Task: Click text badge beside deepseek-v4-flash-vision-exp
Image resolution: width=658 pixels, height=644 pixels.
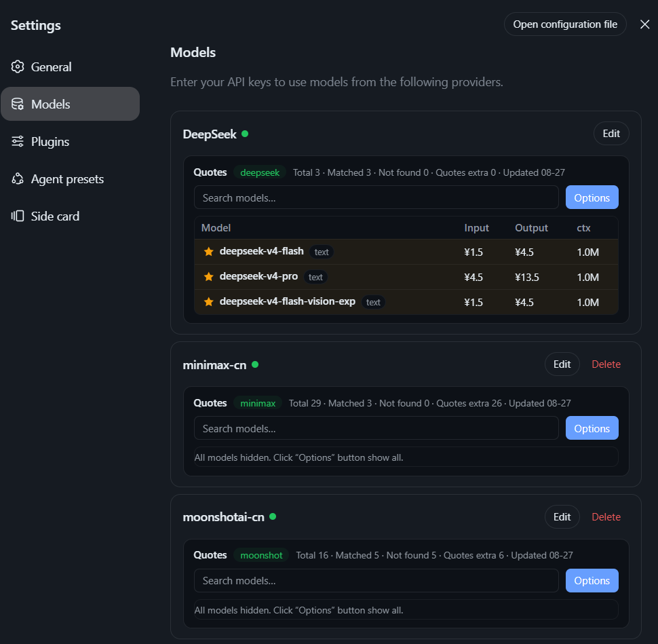Action: 373,302
